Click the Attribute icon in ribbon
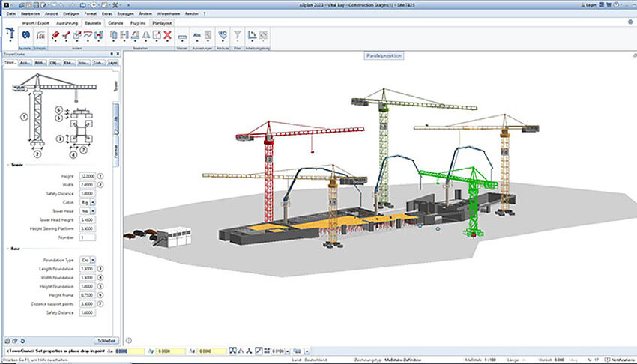 pos(223,35)
